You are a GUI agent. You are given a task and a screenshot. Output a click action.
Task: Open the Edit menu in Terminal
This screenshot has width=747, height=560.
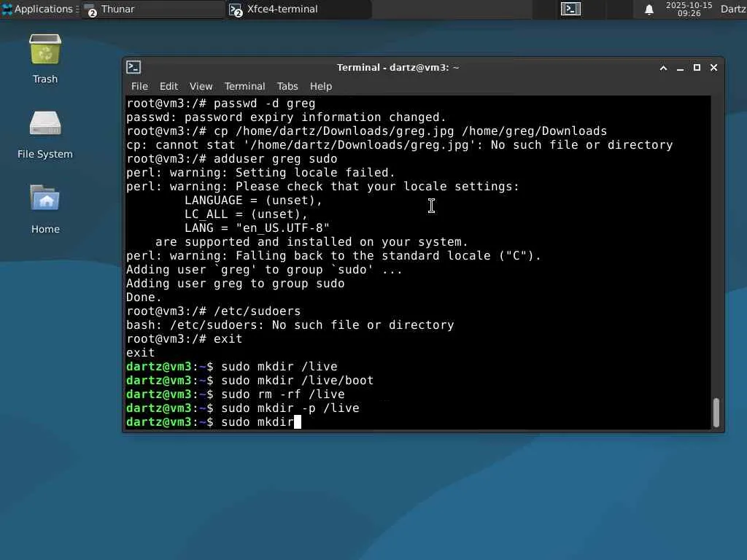click(169, 86)
